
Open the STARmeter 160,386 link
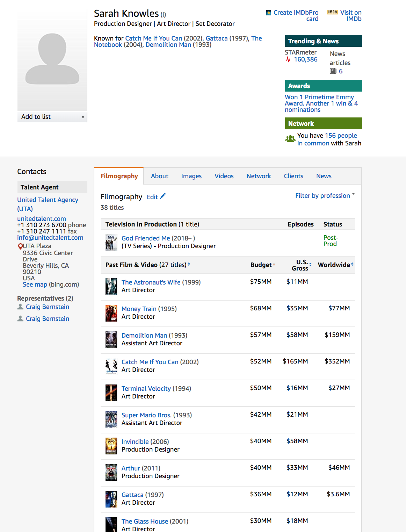pyautogui.click(x=306, y=59)
